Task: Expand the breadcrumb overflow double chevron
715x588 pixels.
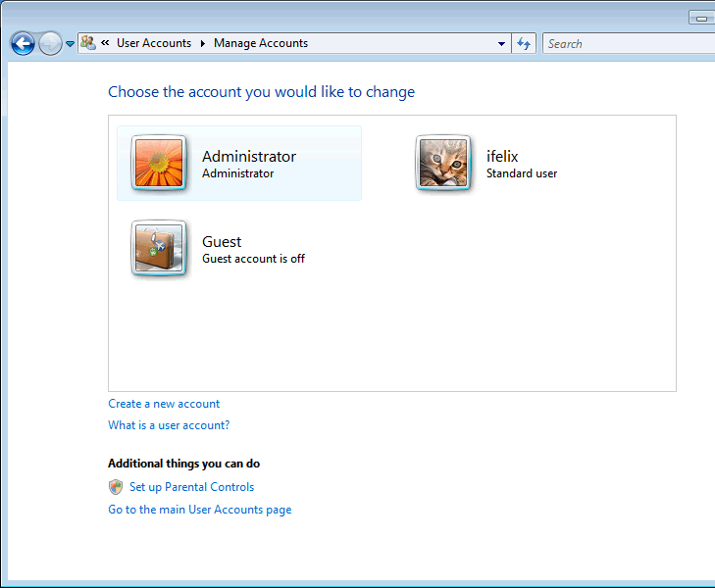Action: 105,43
